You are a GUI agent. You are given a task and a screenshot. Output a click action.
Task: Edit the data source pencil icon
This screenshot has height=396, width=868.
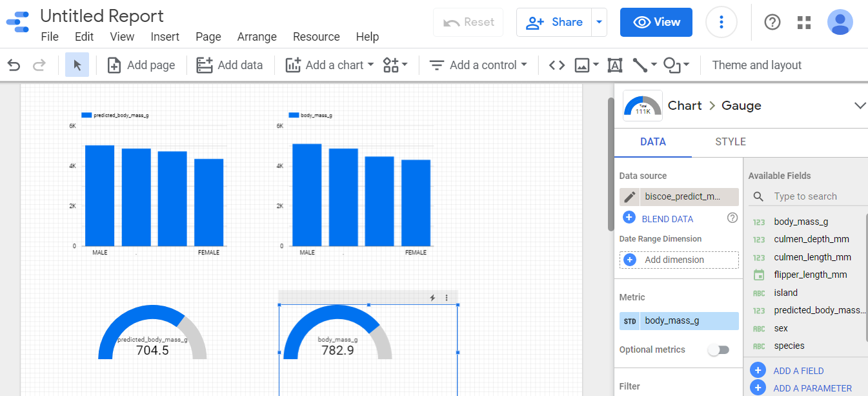pyautogui.click(x=630, y=197)
